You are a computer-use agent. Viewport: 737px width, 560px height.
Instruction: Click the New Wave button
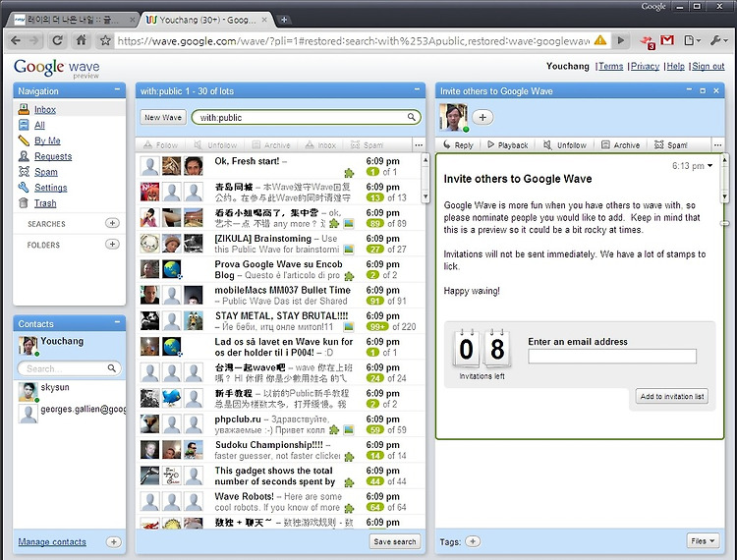pos(163,118)
